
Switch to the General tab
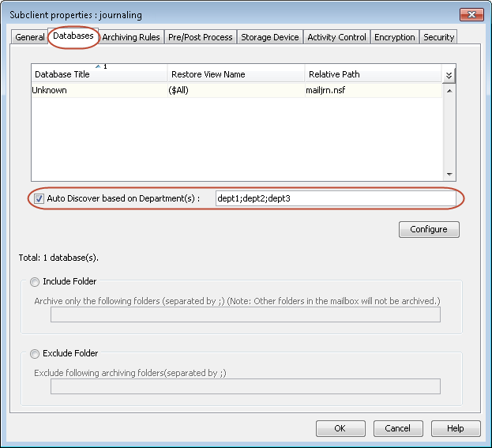tap(30, 37)
